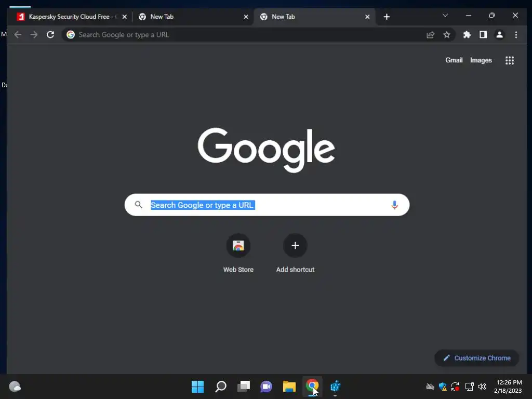Close the Kaspersky Security Cloud tab
Screen dimensions: 532x399
[125, 17]
